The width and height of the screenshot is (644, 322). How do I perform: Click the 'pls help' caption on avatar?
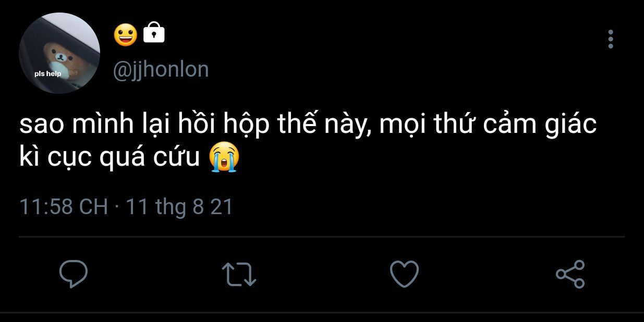48,73
